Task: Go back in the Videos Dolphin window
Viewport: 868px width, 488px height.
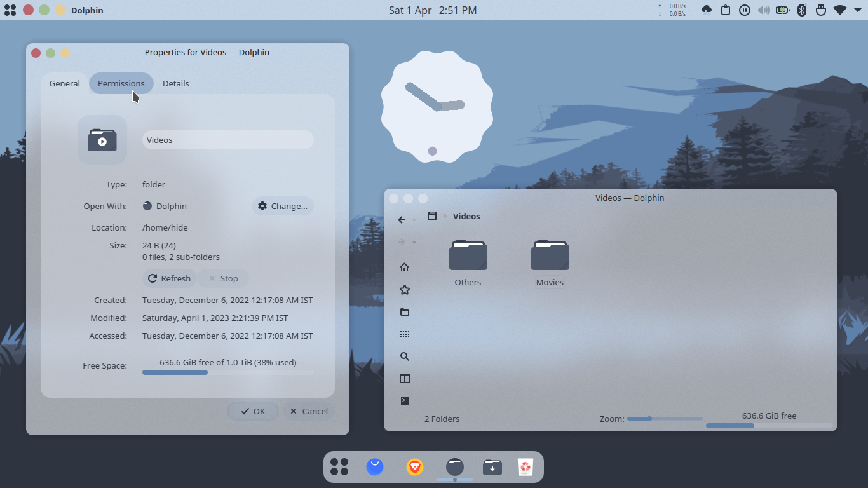Action: 402,220
